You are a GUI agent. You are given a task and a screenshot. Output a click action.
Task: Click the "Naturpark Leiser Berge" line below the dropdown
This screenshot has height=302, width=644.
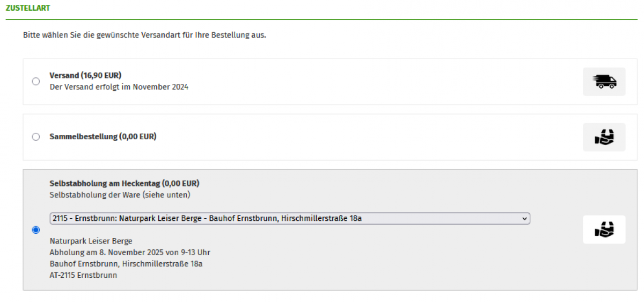tap(91, 241)
